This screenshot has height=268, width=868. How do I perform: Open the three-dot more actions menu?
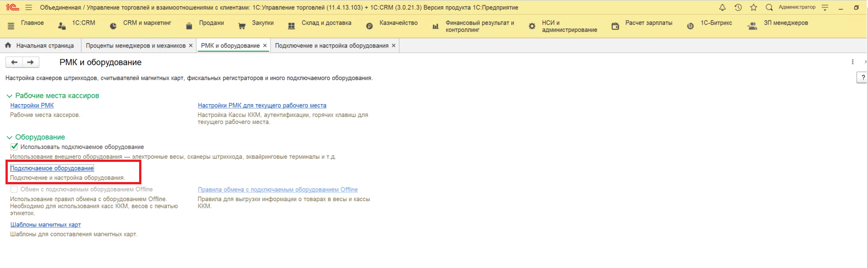(852, 62)
